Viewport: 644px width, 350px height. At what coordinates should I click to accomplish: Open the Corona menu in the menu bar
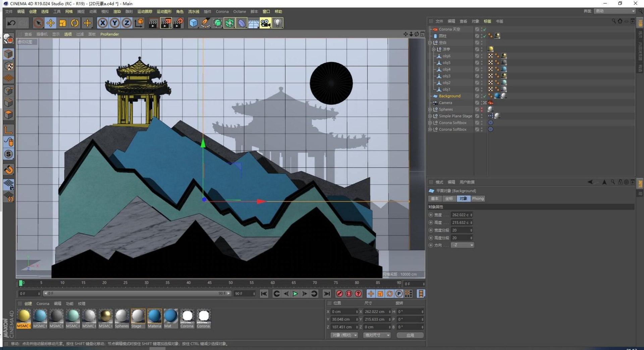pos(222,11)
